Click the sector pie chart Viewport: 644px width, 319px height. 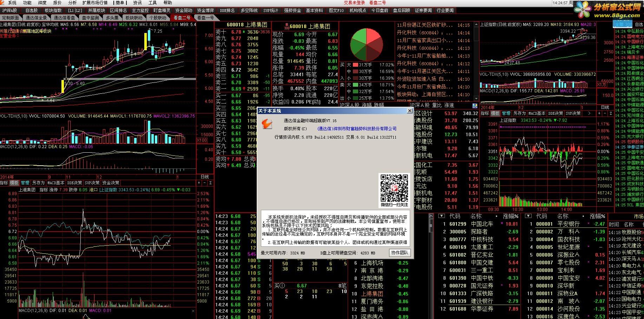[367, 44]
